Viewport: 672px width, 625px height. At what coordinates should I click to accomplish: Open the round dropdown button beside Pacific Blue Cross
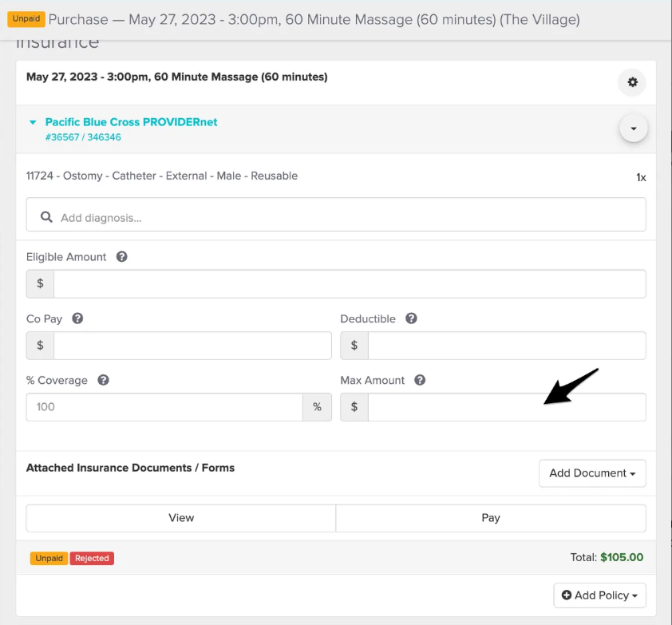[634, 129]
